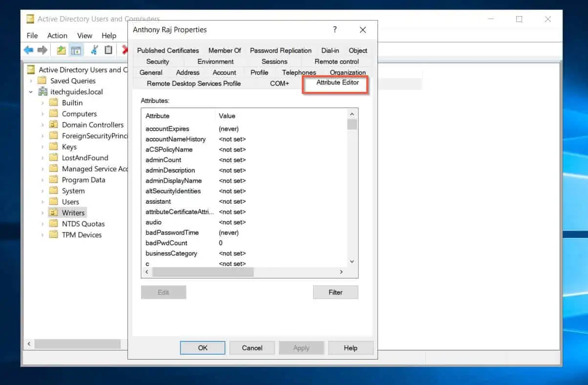
Task: Click the question mark help button
Action: [335, 30]
